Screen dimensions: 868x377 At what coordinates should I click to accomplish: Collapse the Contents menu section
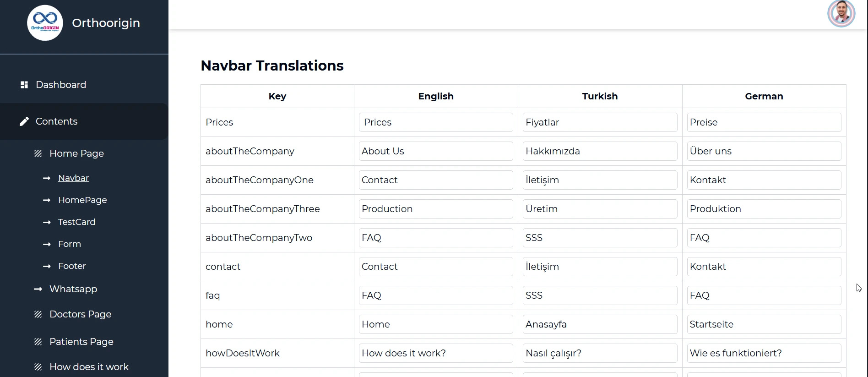(84, 121)
